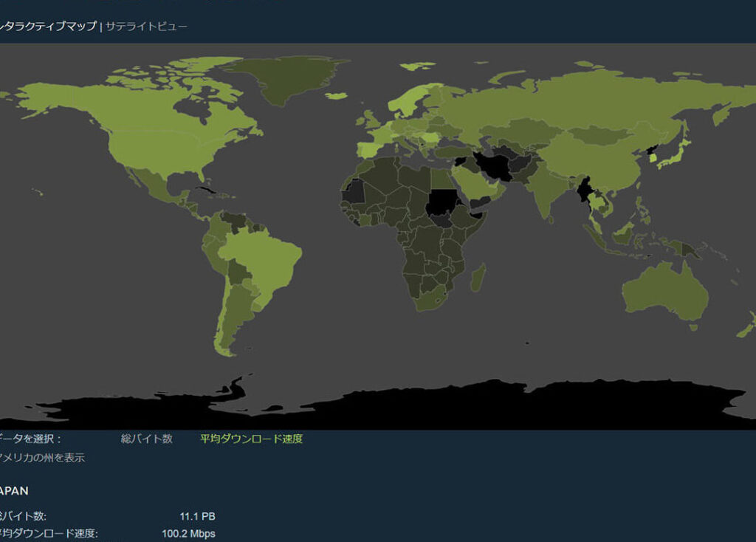Click アメリカの州を表示 link
The width and height of the screenshot is (756, 542).
click(42, 458)
